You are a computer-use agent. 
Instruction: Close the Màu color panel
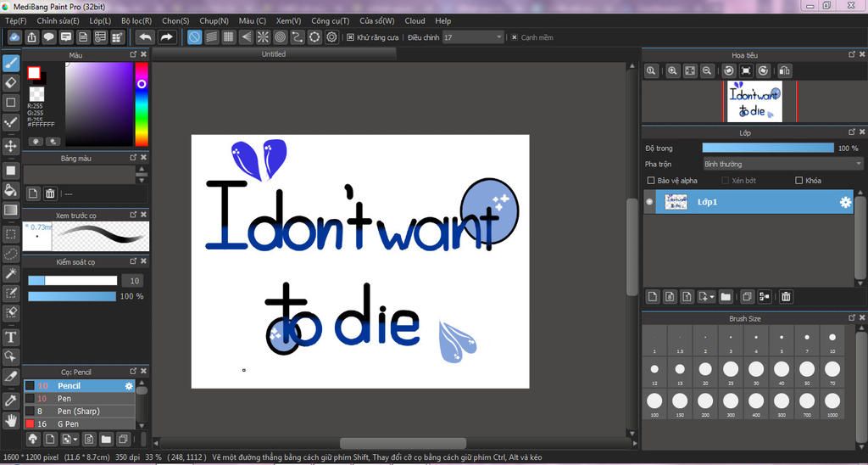pyautogui.click(x=144, y=54)
